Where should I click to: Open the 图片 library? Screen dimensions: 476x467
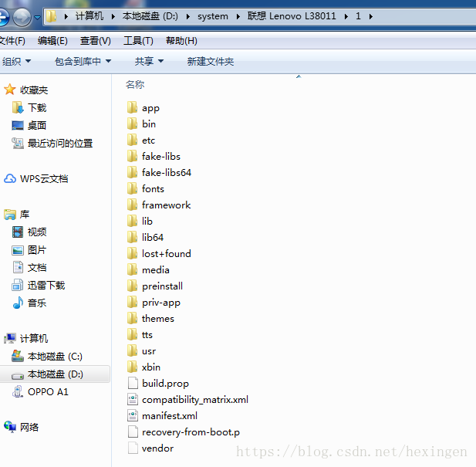click(x=37, y=250)
